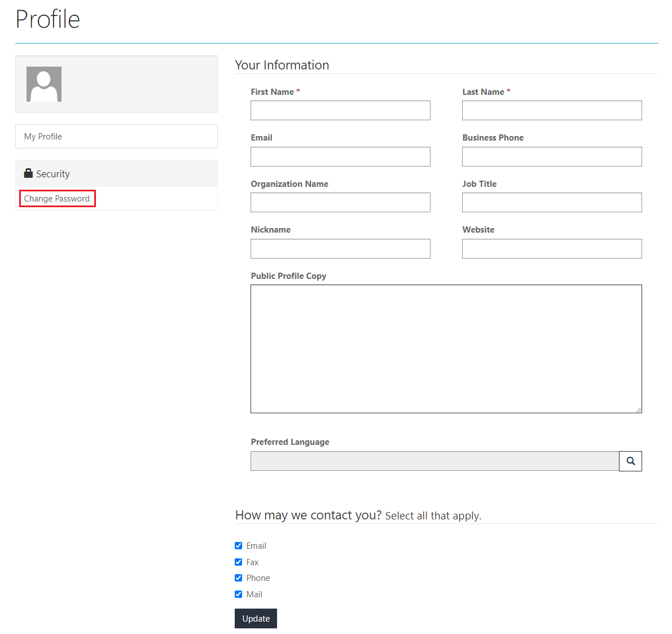Click the Website input field
The width and height of the screenshot is (672, 634).
click(552, 249)
